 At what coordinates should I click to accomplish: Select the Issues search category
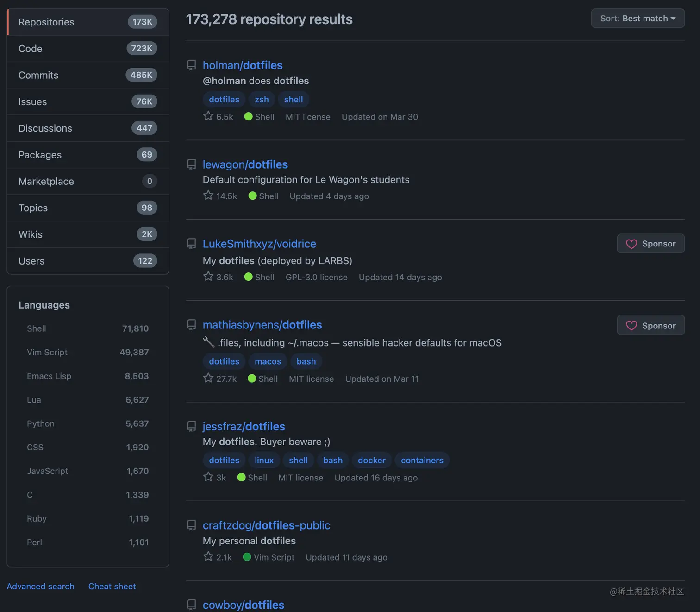pos(88,101)
